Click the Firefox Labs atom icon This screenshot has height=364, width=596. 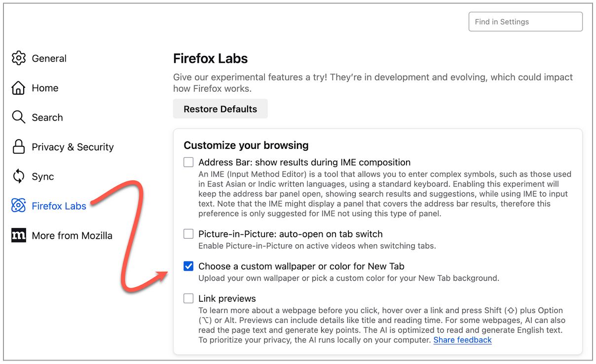point(18,206)
